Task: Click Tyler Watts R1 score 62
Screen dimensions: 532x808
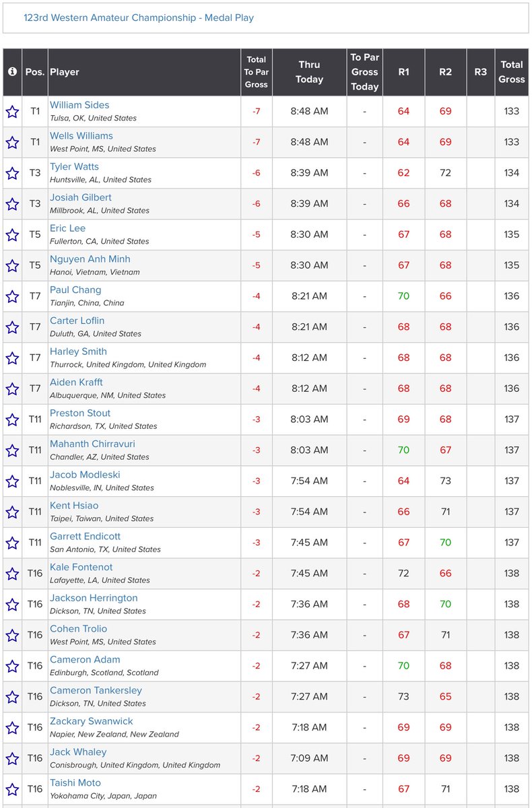Action: (403, 173)
